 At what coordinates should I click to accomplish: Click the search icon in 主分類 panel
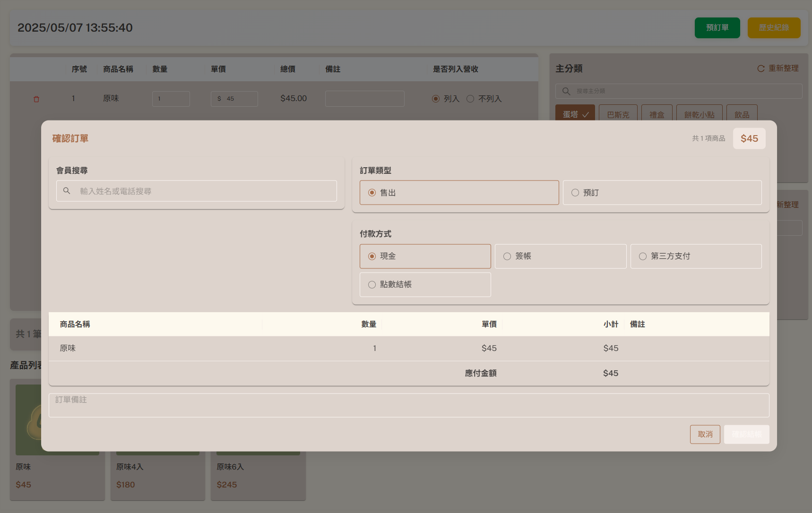point(566,91)
